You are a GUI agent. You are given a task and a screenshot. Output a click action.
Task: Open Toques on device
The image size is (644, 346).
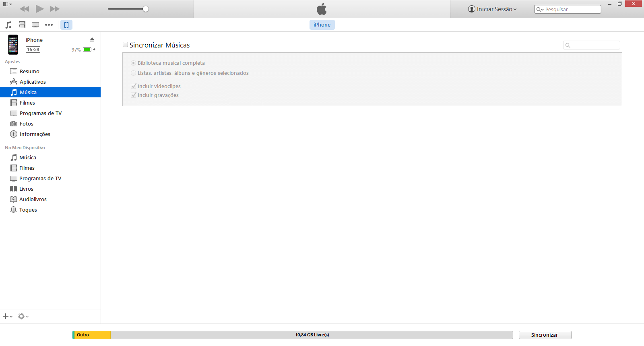pos(50,210)
